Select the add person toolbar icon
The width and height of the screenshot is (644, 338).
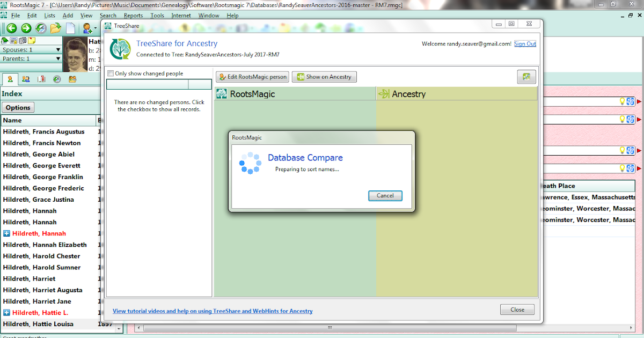coord(86,28)
